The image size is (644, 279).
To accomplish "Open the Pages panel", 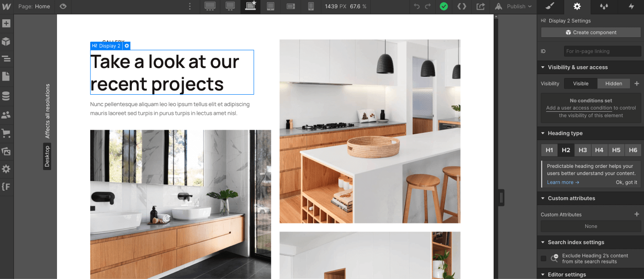I will (x=6, y=77).
